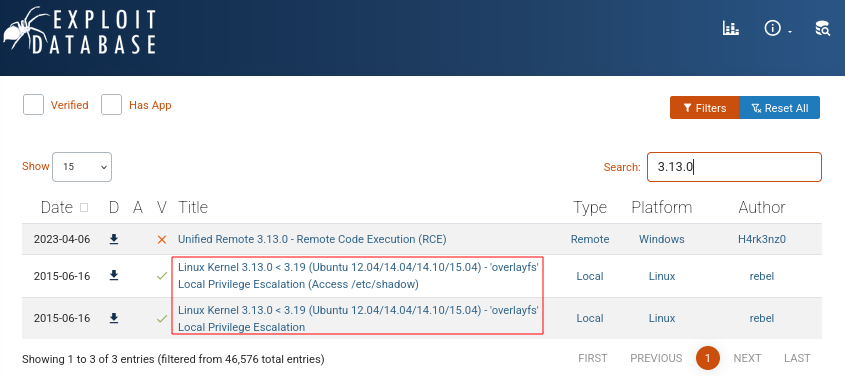Click verified checkmark of Access /etc/shadow row
This screenshot has width=845, height=376.
pos(162,276)
